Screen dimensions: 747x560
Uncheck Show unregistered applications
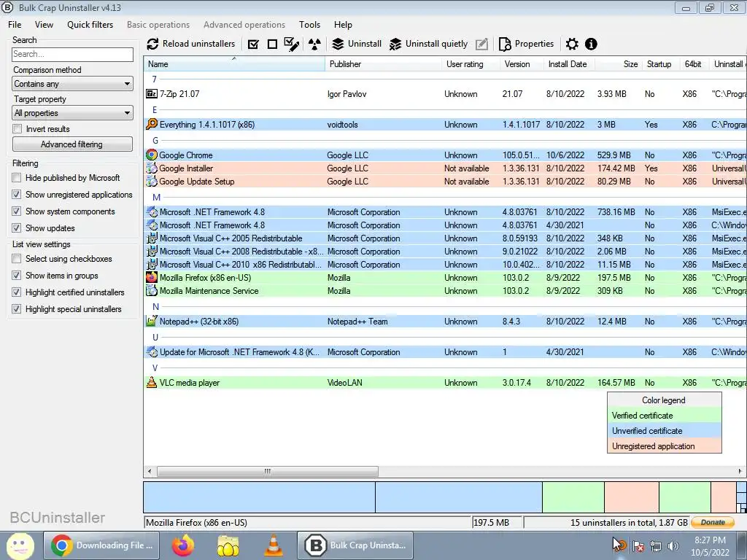pos(17,194)
